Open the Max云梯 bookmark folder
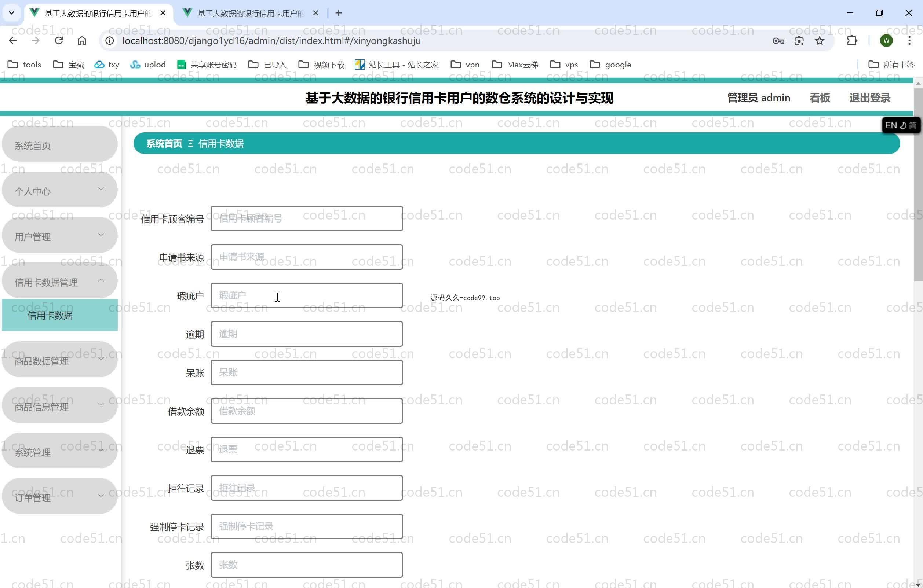 click(515, 65)
